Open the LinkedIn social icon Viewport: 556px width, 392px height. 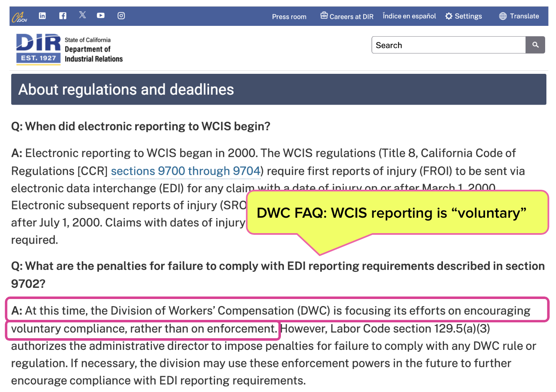tap(42, 15)
